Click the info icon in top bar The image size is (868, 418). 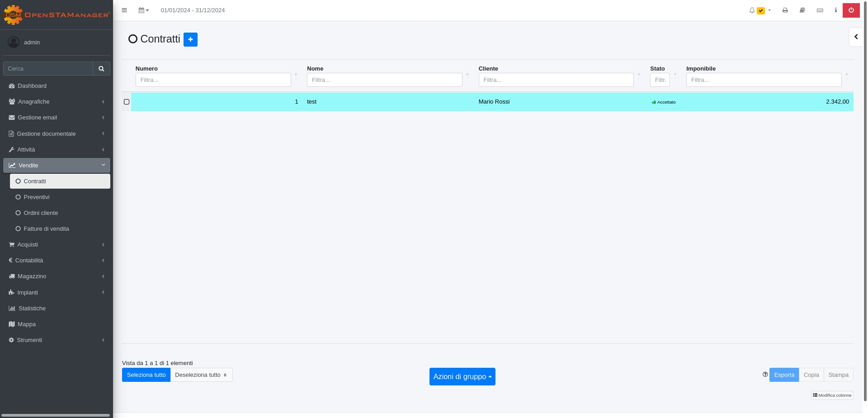835,10
